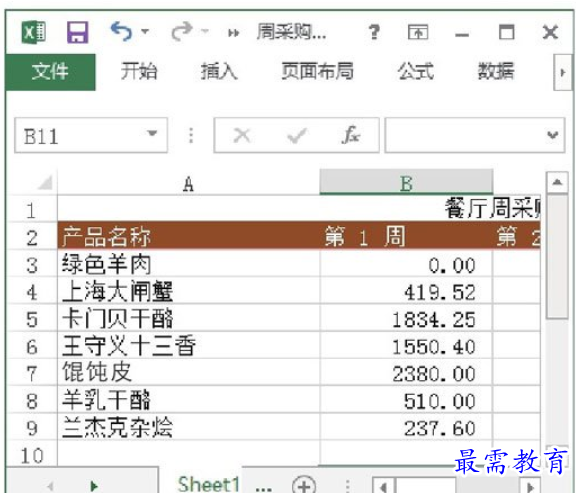
Task: Select cell 卡门贝干酪
Action: pos(188,318)
